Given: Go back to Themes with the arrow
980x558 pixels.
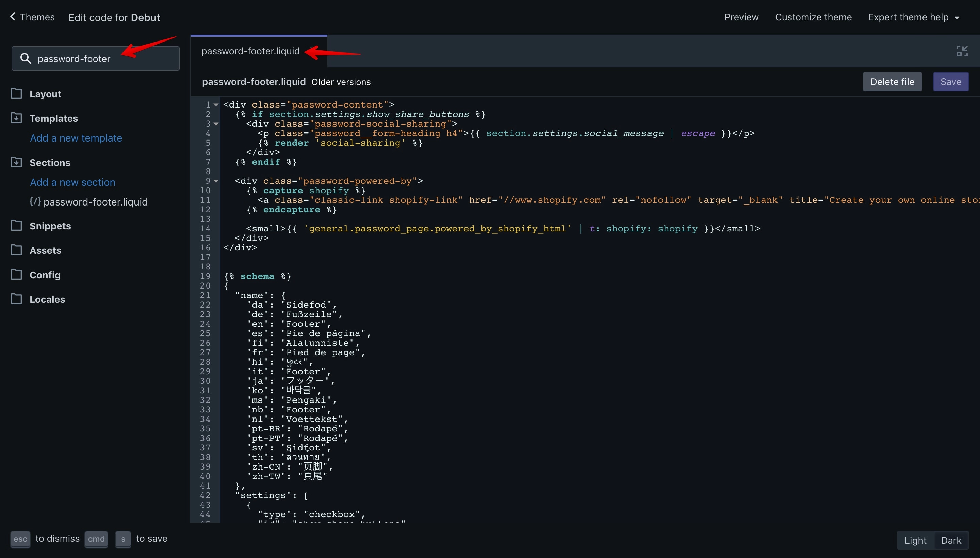Looking at the screenshot, I should pos(13,16).
